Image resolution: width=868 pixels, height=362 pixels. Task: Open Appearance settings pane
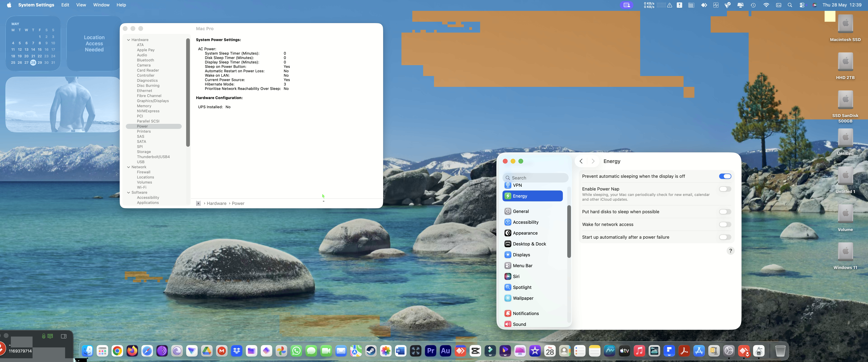click(x=532, y=233)
